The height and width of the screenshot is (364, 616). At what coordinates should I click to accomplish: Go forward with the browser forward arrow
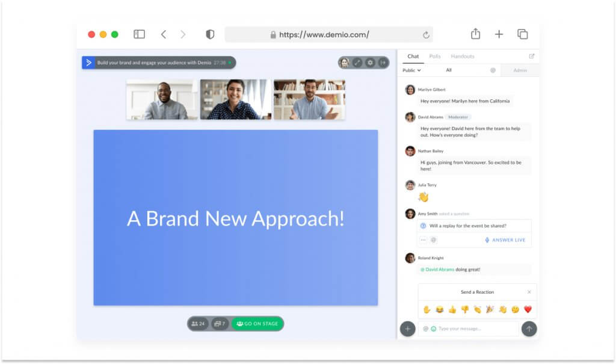[x=183, y=34]
